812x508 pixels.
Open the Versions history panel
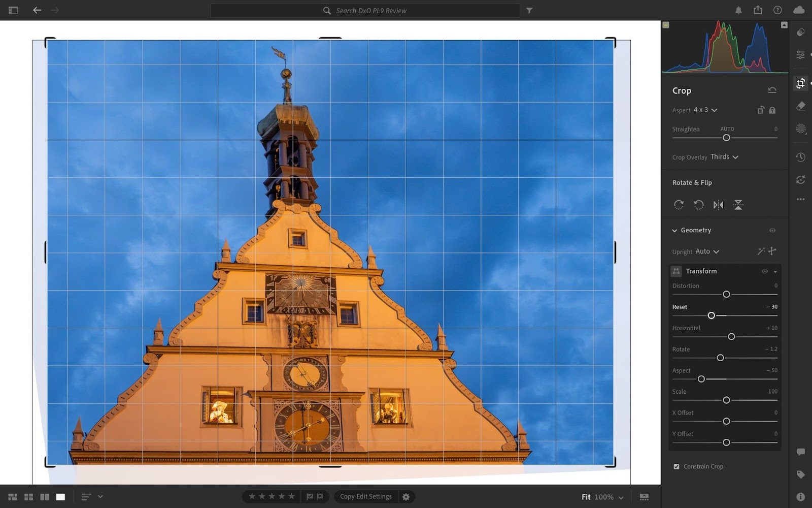pyautogui.click(x=801, y=157)
